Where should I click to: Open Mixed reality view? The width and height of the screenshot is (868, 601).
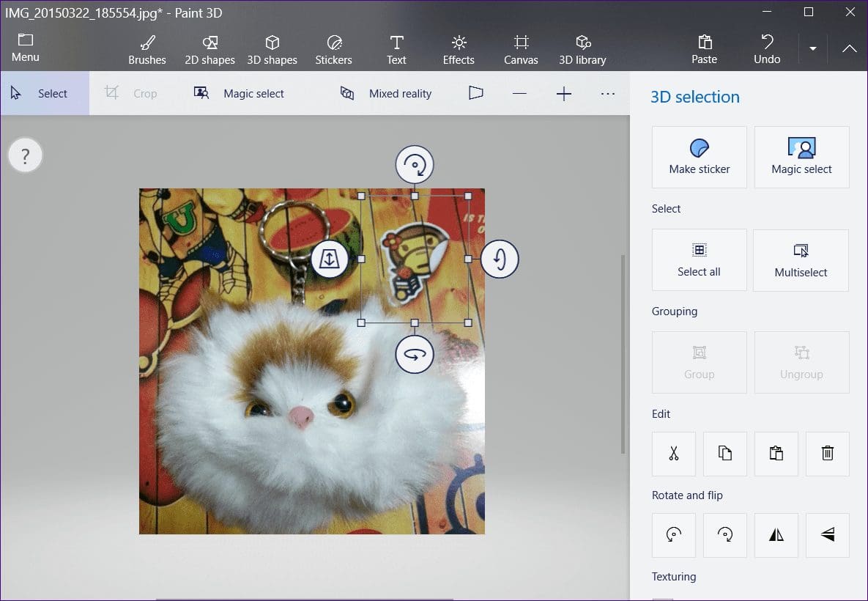(386, 94)
